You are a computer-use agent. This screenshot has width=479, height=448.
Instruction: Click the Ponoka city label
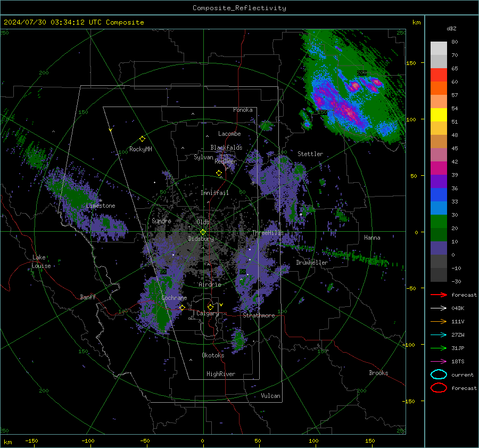243,110
